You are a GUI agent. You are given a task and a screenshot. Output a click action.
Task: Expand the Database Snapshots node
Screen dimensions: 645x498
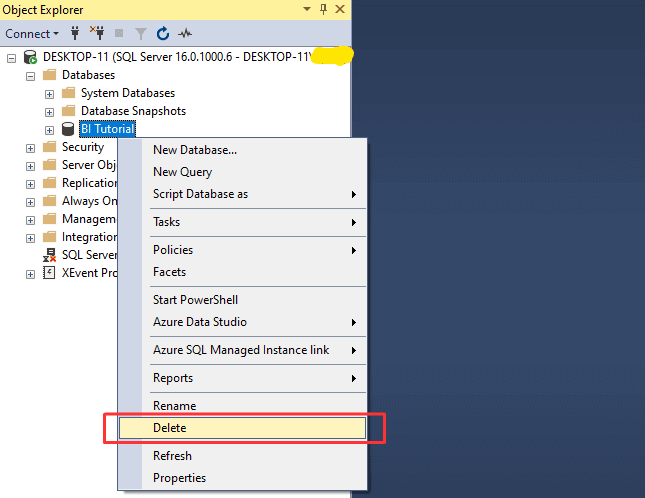[49, 112]
